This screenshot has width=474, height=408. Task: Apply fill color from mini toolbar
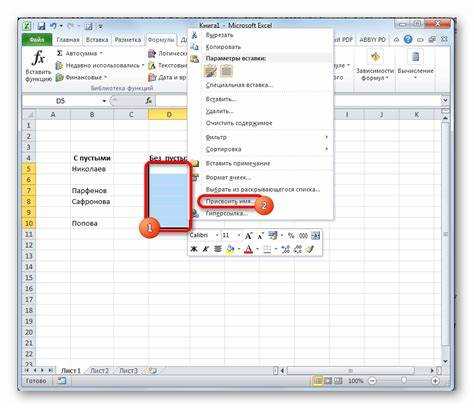pyautogui.click(x=230, y=249)
